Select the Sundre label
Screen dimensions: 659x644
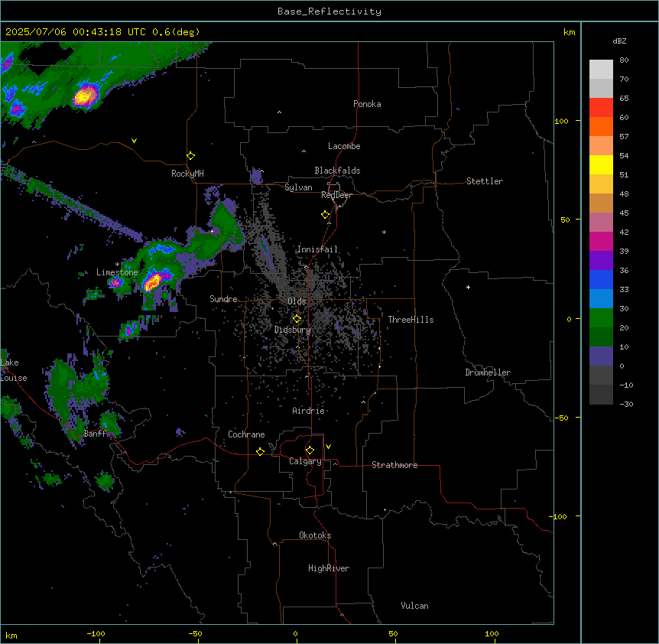(x=223, y=299)
